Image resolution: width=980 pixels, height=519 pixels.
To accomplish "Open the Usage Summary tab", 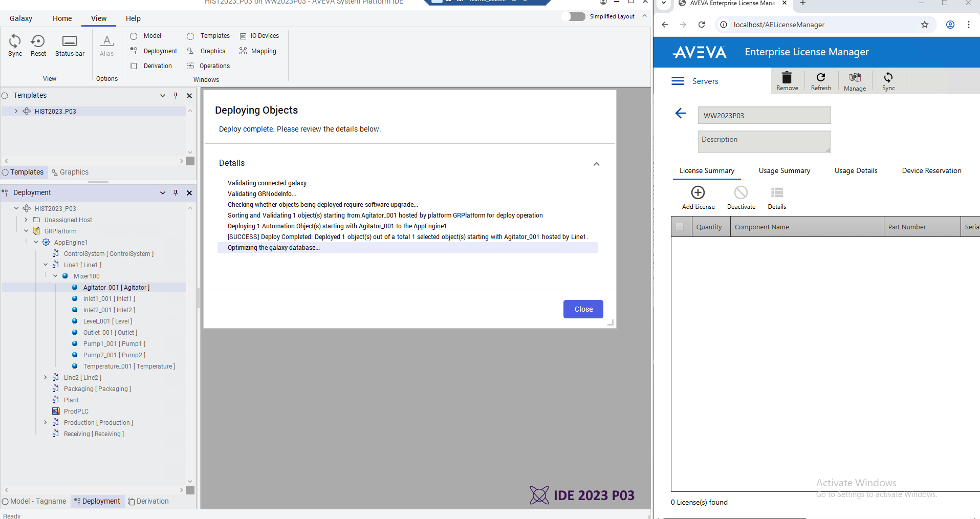I will click(x=785, y=171).
